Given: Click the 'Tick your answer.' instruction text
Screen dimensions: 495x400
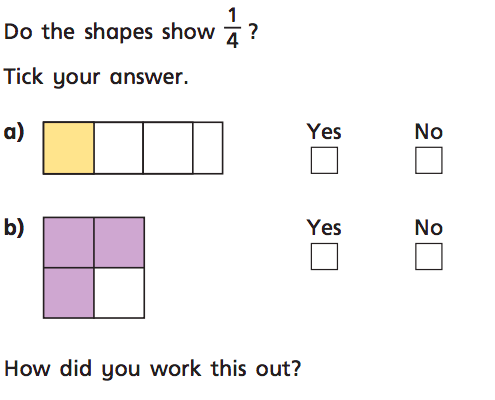Looking at the screenshot, I should point(96,77).
